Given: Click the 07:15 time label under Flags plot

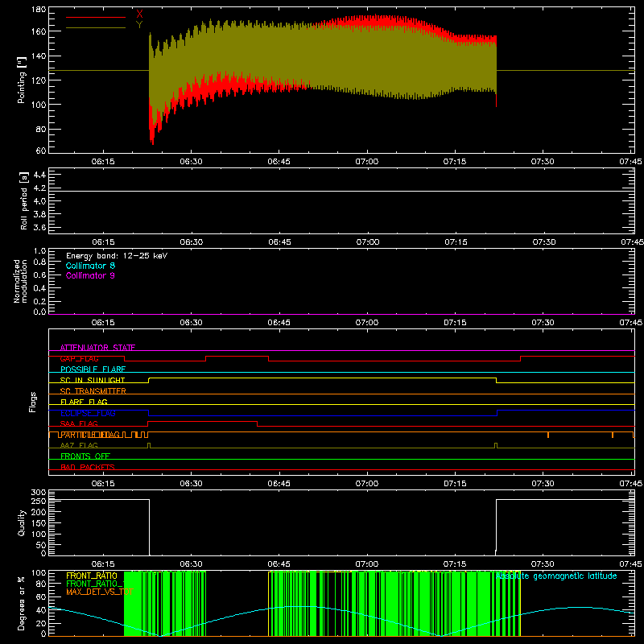Looking at the screenshot, I should point(455,484).
